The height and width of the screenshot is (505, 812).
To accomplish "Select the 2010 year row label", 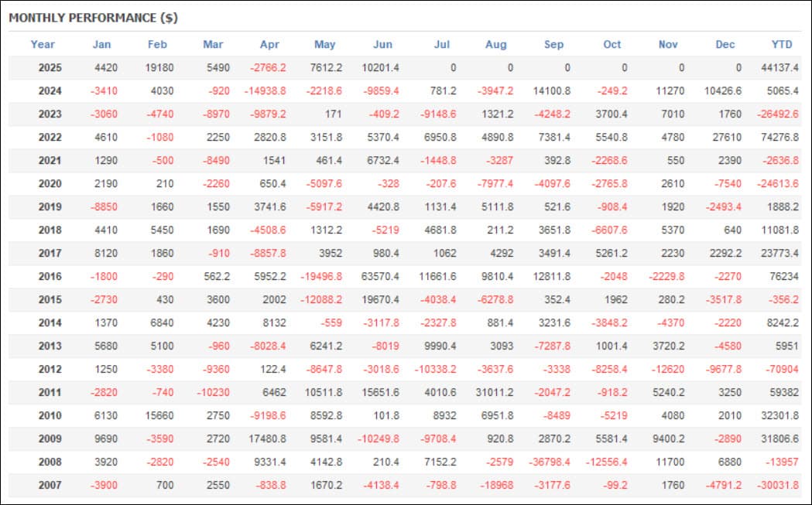I will [50, 416].
